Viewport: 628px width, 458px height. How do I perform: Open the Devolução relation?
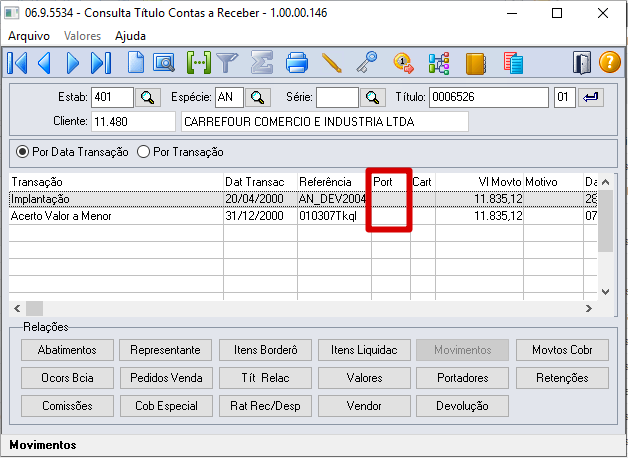(463, 406)
